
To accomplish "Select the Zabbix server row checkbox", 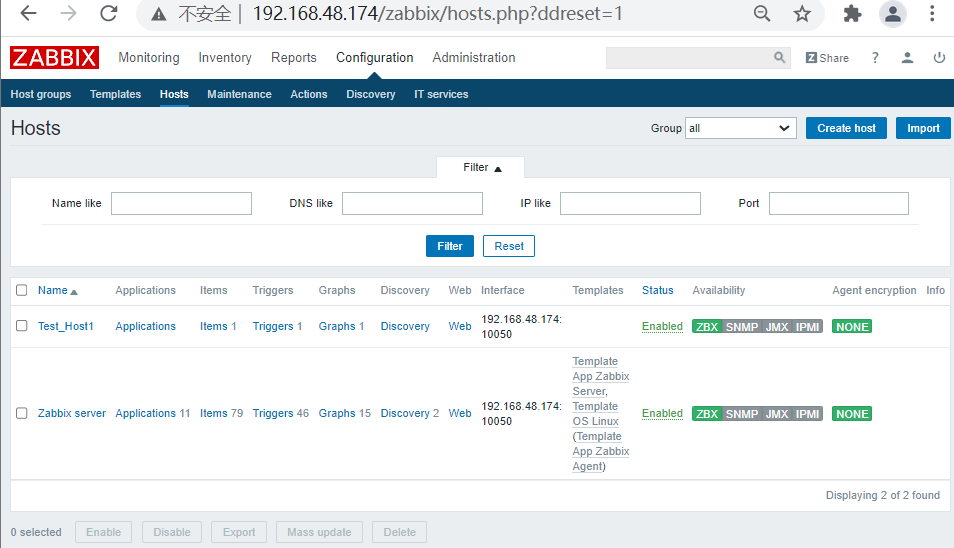I will (x=22, y=413).
